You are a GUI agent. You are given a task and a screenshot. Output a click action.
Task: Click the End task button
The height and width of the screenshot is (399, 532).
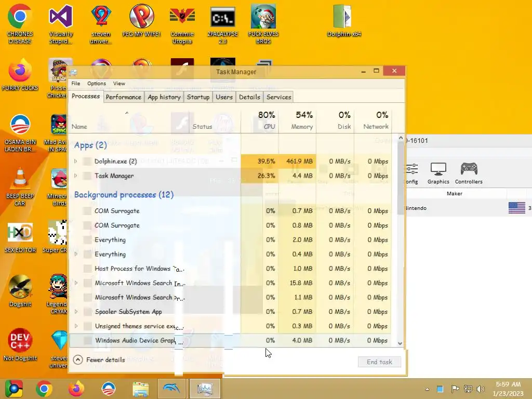[379, 362]
